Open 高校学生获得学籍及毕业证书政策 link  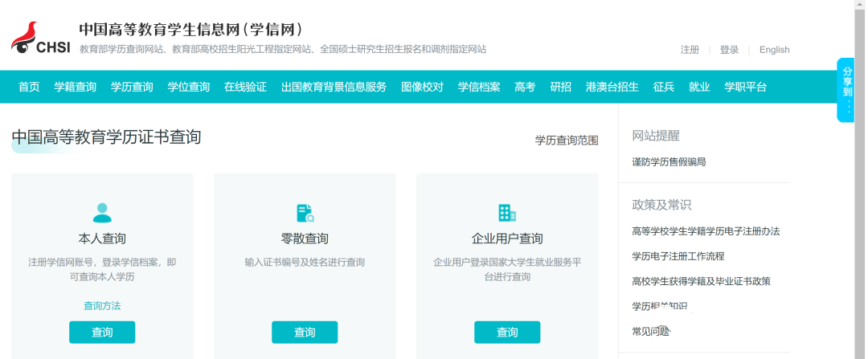[702, 281]
